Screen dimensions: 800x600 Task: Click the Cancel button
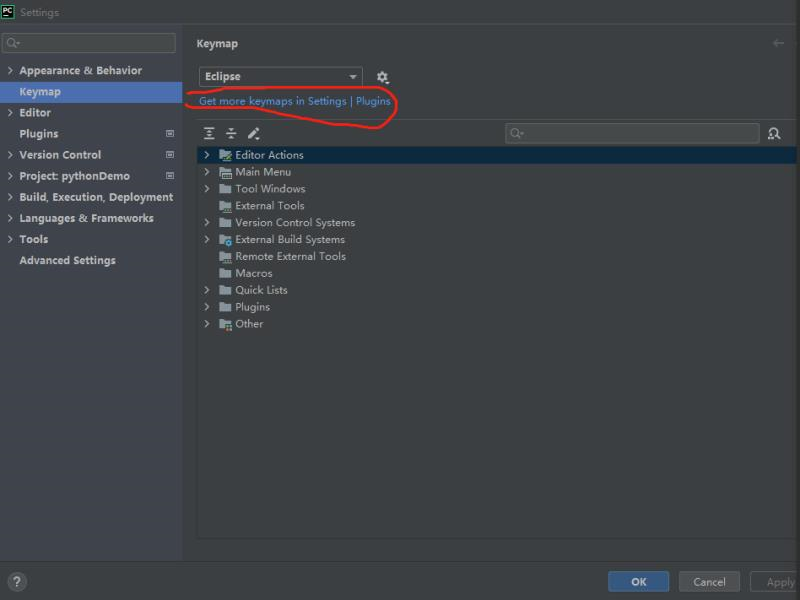click(x=709, y=581)
